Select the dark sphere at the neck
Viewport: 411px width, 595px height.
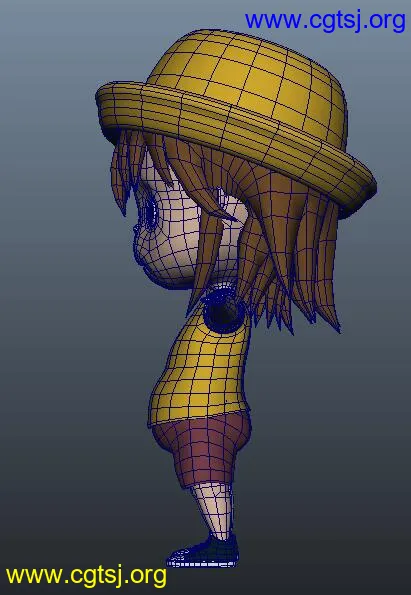coord(224,312)
